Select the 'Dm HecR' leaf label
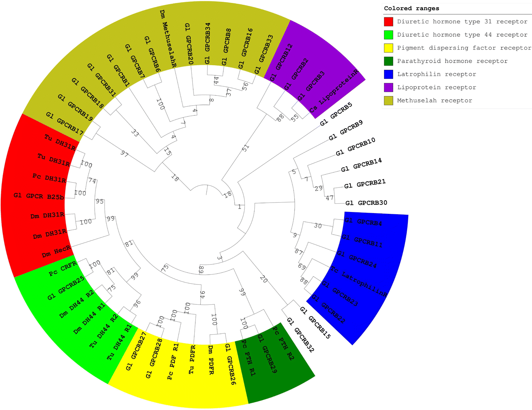Viewport: 532px width, 410px height. (x=57, y=252)
